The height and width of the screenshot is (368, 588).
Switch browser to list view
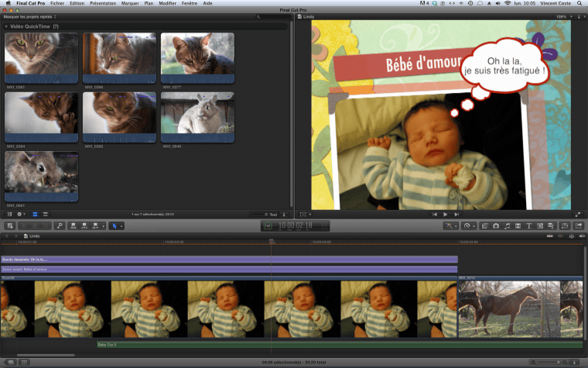click(45, 214)
